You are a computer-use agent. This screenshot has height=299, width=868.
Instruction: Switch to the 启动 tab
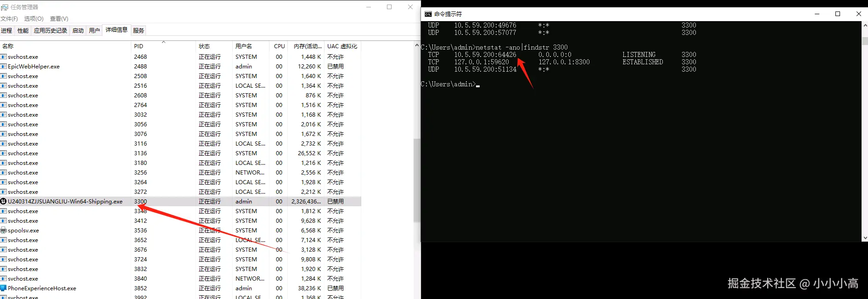click(78, 31)
